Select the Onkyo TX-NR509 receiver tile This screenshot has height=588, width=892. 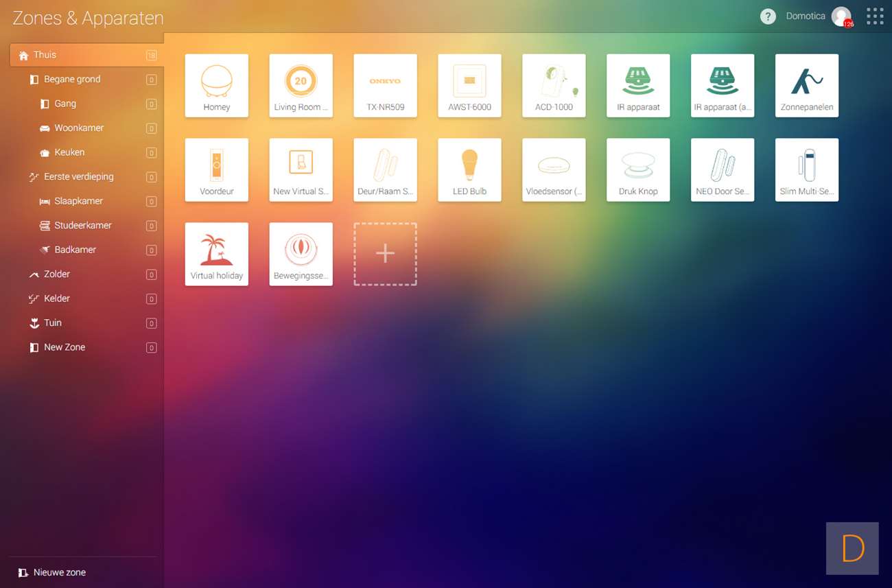click(386, 86)
